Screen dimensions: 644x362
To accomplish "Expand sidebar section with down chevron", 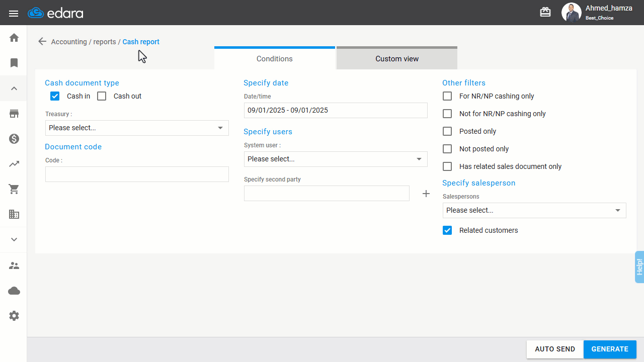I will (14, 240).
